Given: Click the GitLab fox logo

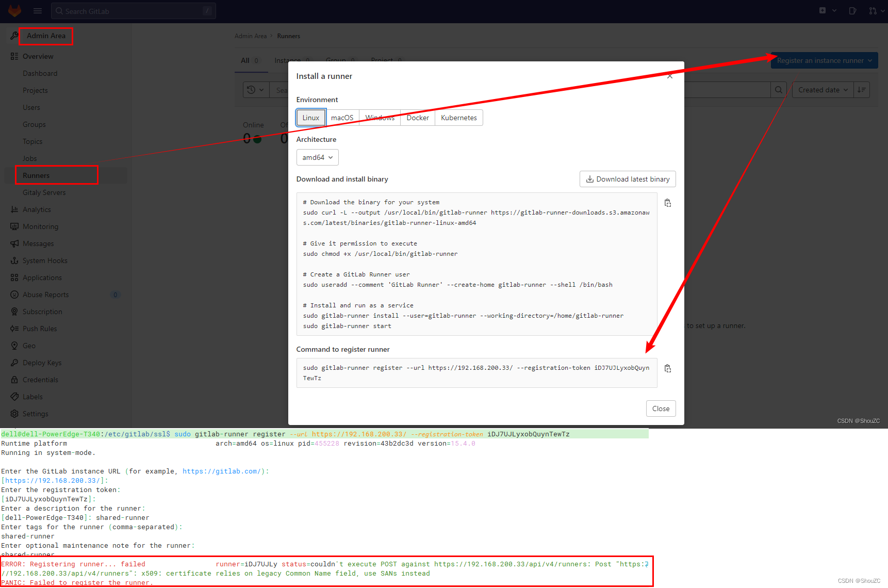Looking at the screenshot, I should point(14,10).
